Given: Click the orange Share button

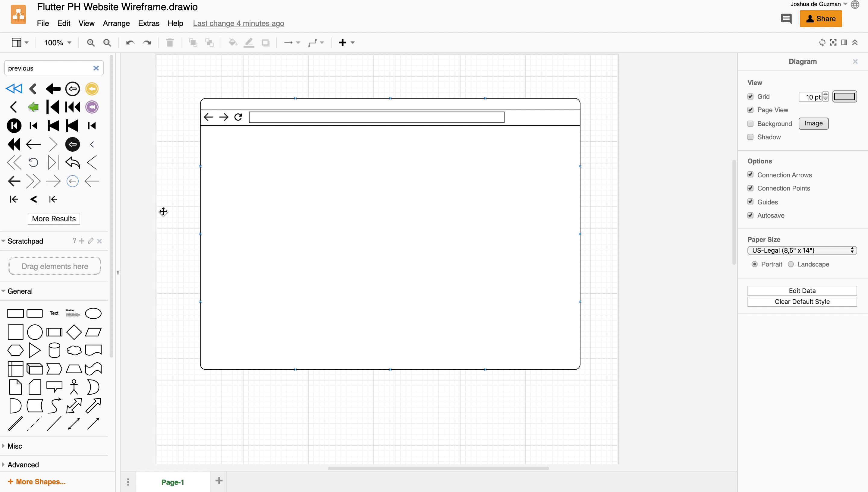Looking at the screenshot, I should click(820, 19).
